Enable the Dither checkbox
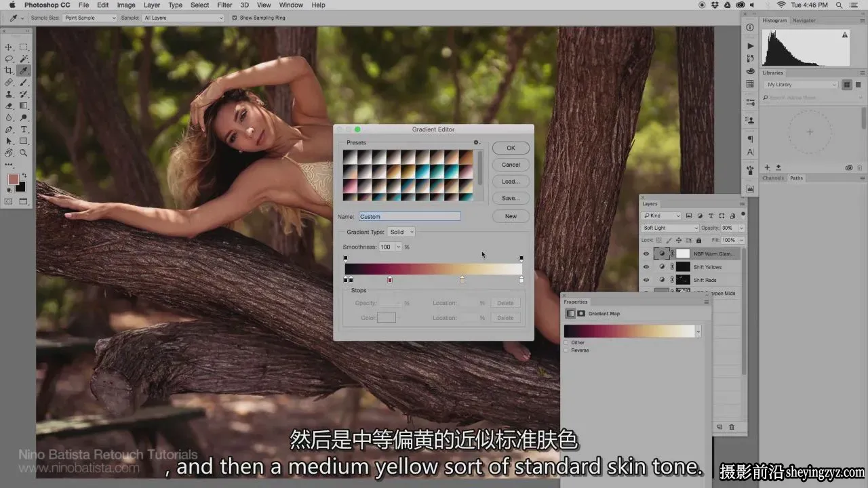This screenshot has height=488, width=868. (x=566, y=343)
